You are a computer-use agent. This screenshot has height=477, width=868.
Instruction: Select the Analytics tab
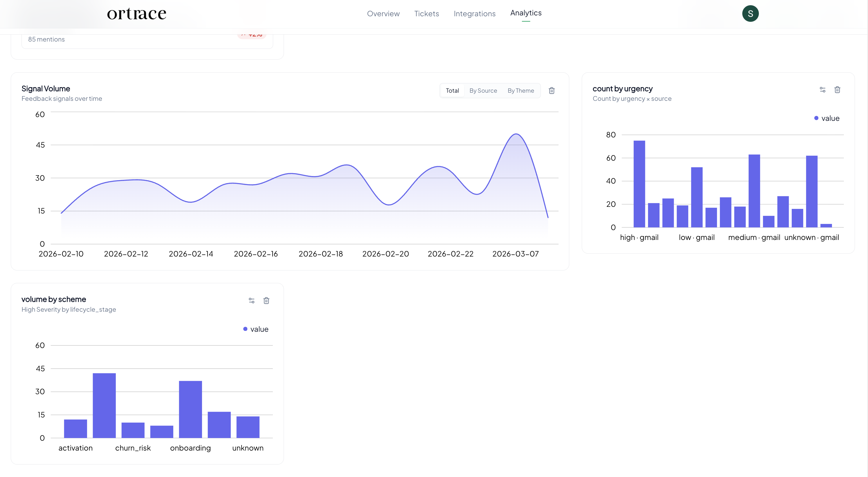(526, 13)
